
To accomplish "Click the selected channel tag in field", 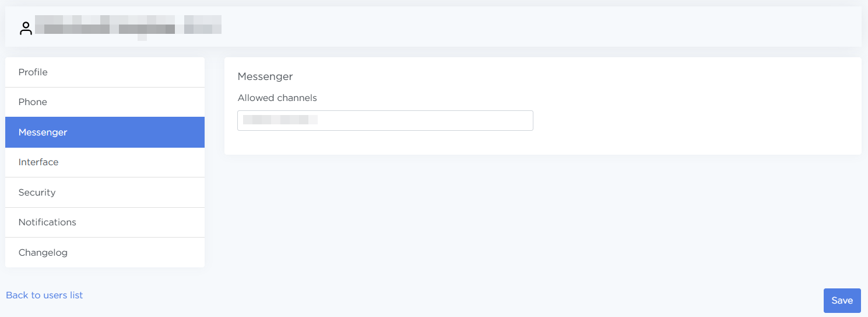I will pyautogui.click(x=280, y=120).
